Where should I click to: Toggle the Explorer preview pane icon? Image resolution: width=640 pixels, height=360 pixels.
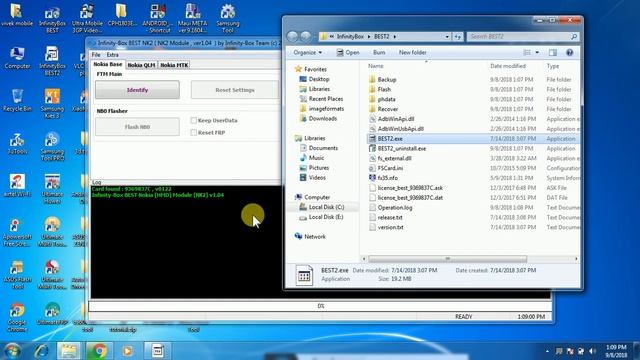tap(553, 53)
